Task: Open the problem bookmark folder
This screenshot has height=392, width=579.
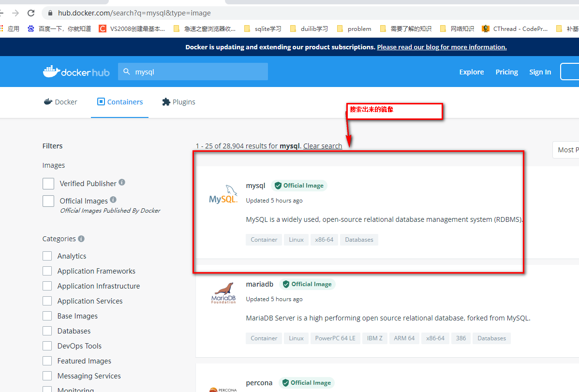Action: click(354, 29)
